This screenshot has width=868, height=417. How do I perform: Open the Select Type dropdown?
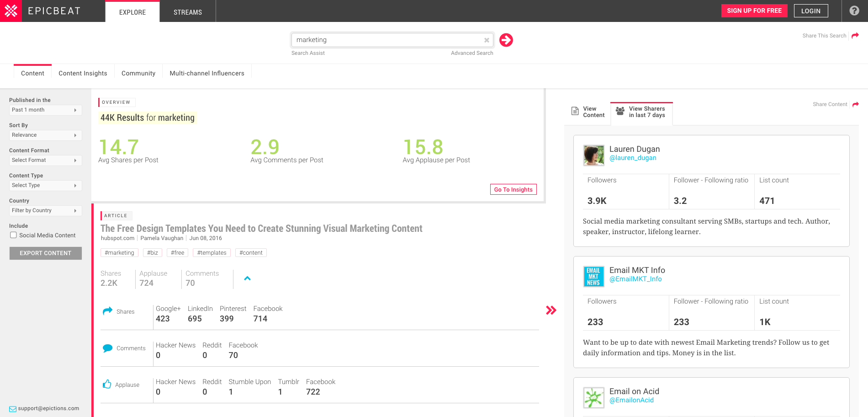(x=46, y=186)
